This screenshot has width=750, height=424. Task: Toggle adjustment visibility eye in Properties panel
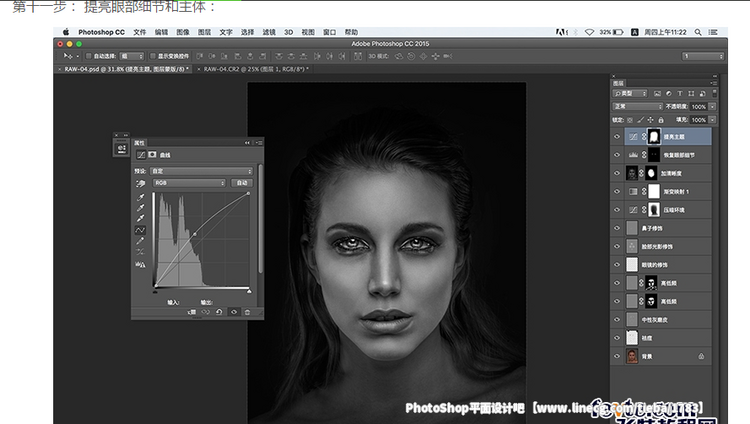pyautogui.click(x=233, y=312)
